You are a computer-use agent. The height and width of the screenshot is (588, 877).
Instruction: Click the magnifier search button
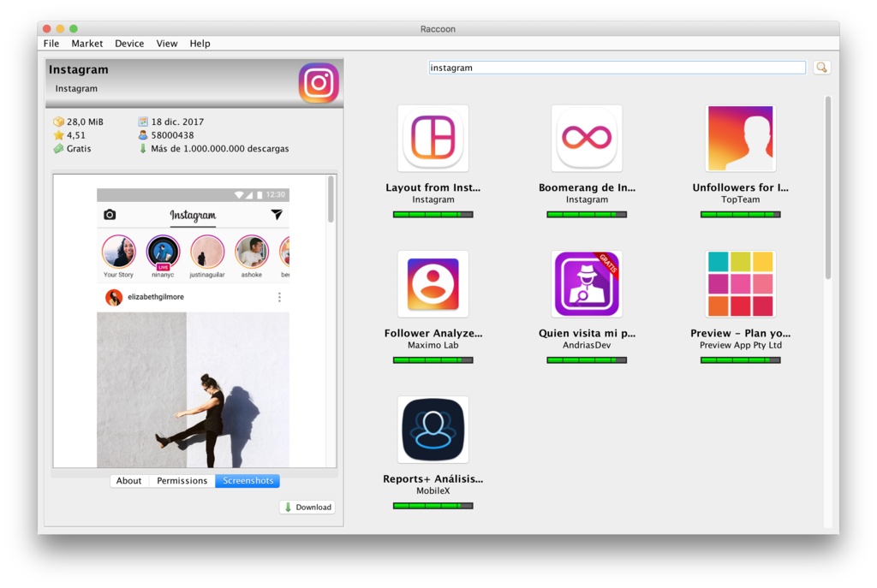click(821, 68)
